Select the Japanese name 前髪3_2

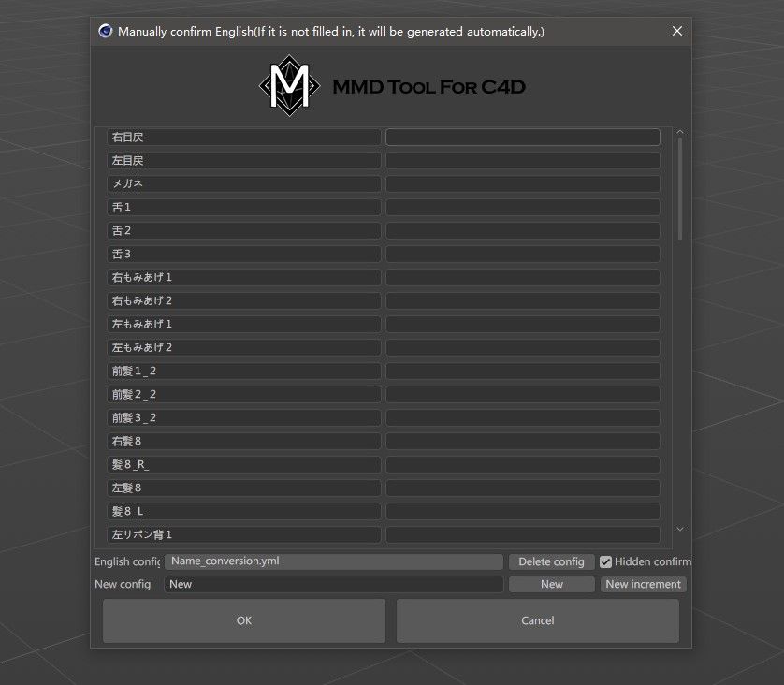click(x=244, y=417)
